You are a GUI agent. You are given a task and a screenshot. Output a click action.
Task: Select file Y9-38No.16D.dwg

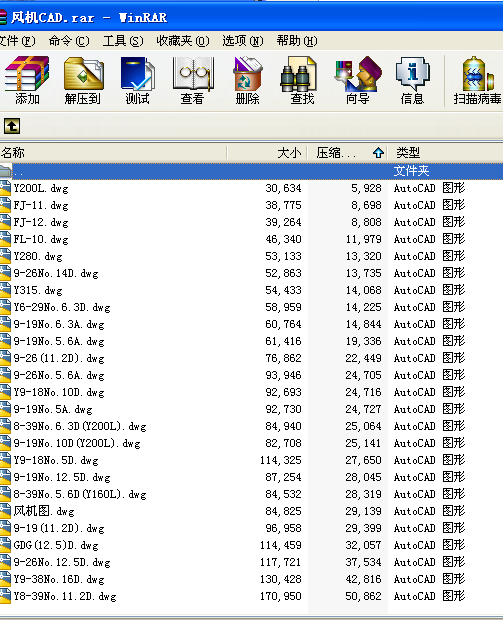pyautogui.click(x=59, y=579)
